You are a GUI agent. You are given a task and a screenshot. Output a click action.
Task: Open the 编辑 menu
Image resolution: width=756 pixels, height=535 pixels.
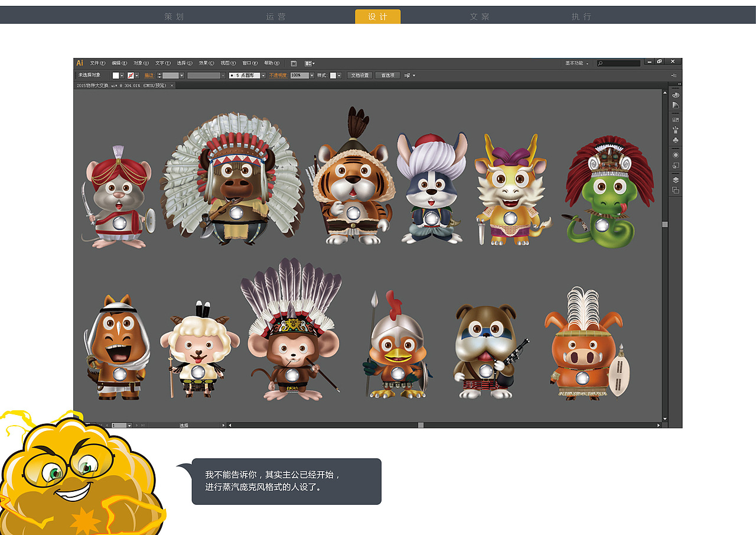(119, 63)
